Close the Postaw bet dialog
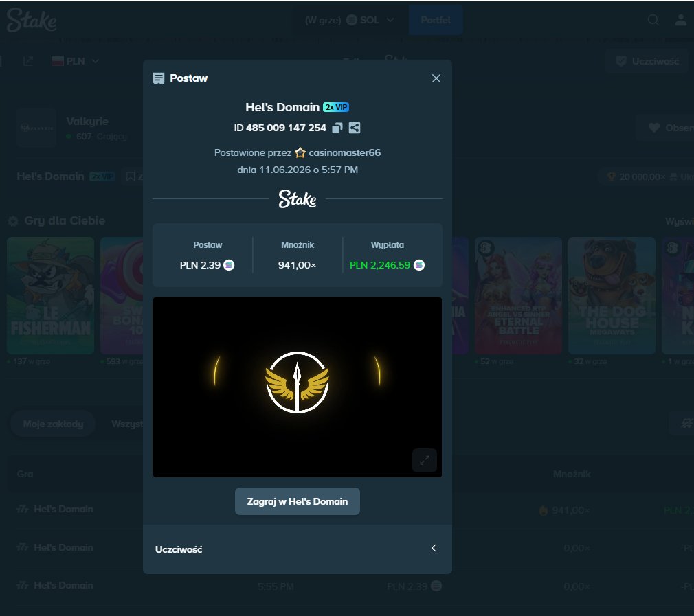 436,78
